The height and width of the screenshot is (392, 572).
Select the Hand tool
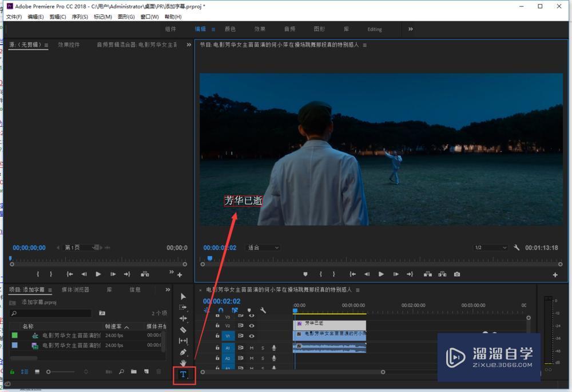click(183, 363)
